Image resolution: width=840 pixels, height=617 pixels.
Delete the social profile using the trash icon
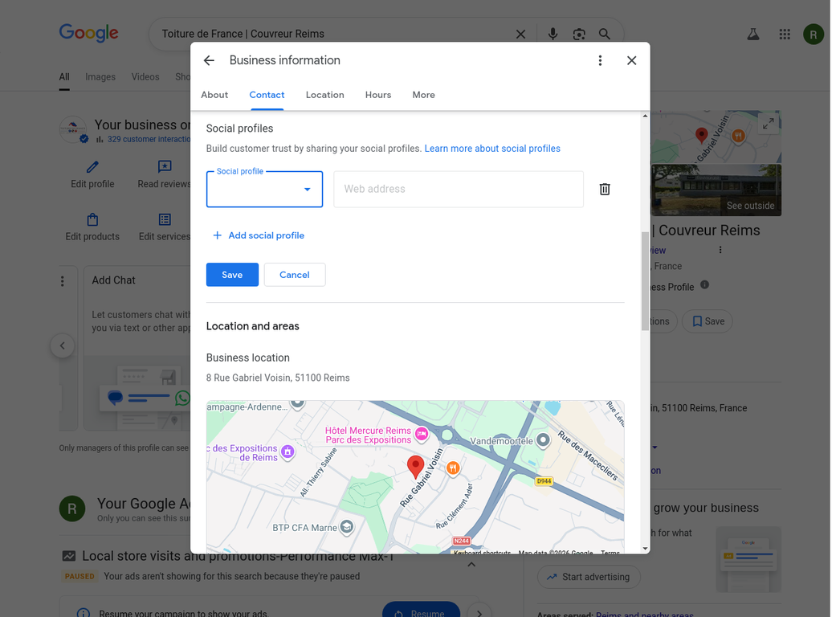coord(605,189)
